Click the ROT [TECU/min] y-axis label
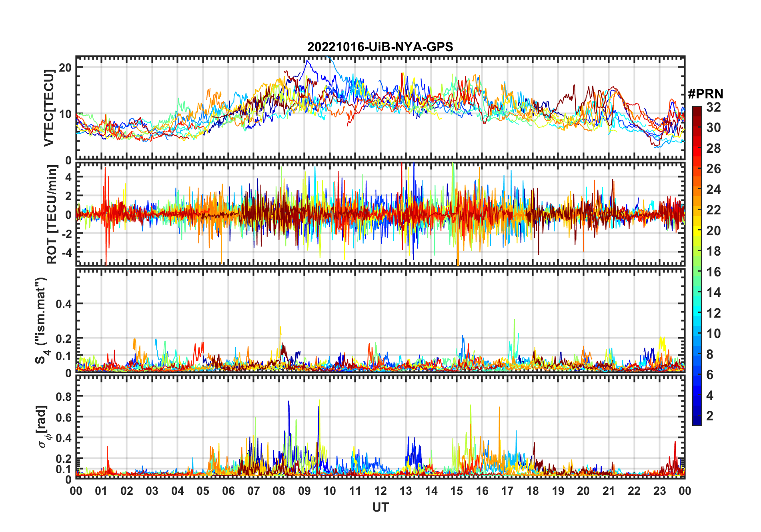The height and width of the screenshot is (532, 761). point(52,214)
